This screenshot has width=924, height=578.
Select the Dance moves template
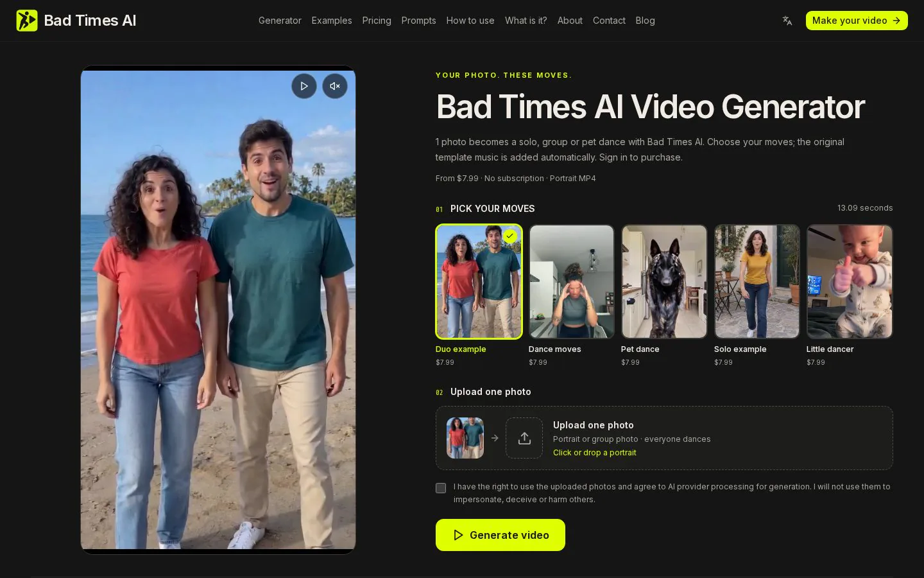(572, 281)
